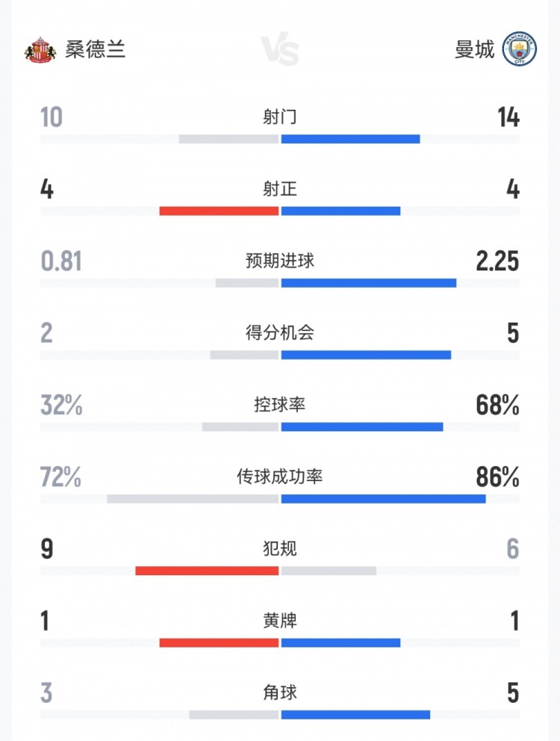Click Man City's 2.25 expected goals value
This screenshot has width=560, height=741.
coord(497,261)
